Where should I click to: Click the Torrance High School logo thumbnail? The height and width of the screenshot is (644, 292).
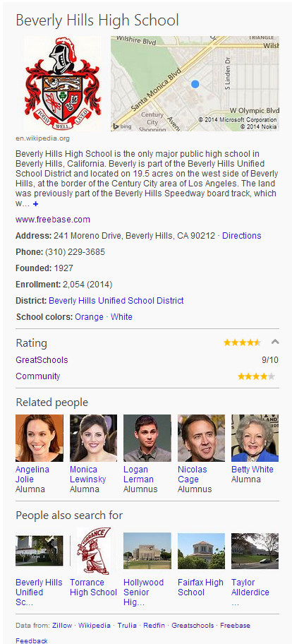(x=94, y=551)
